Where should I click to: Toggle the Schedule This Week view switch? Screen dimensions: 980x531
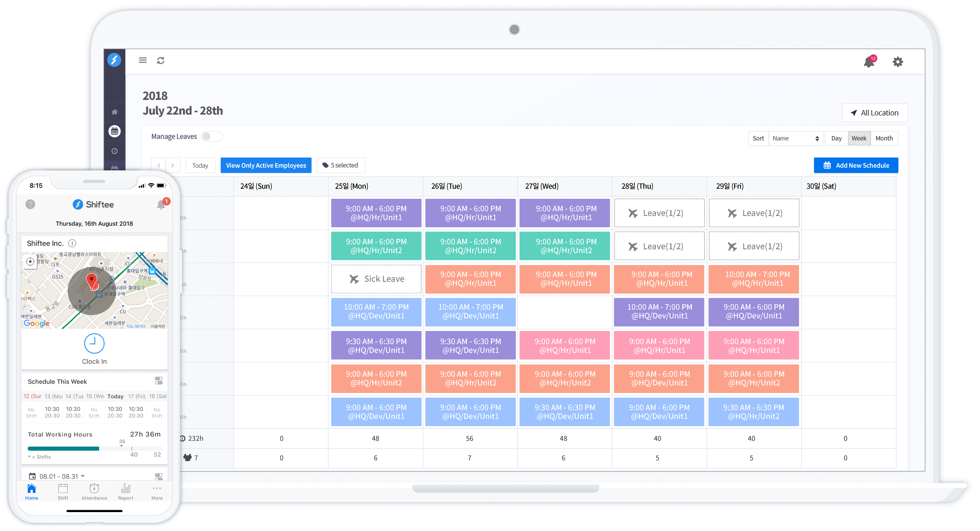click(159, 381)
